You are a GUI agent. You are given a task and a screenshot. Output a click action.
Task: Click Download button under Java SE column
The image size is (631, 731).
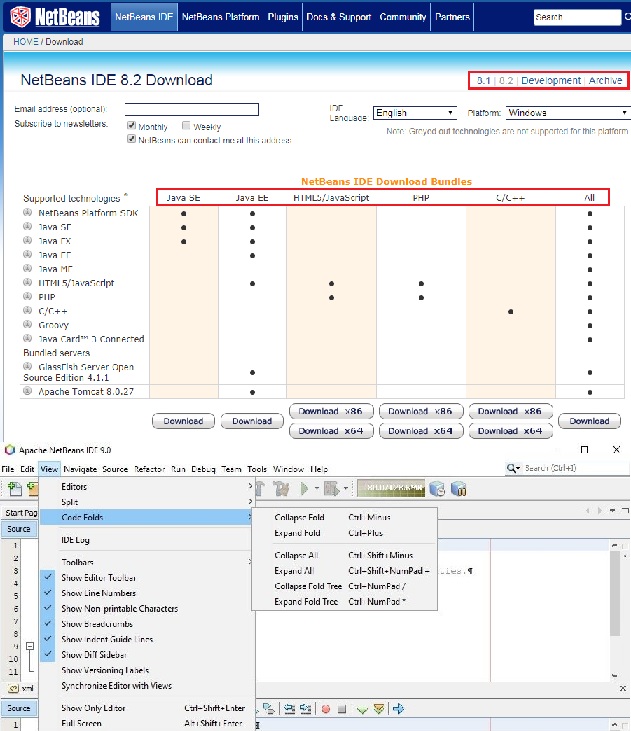pos(183,421)
